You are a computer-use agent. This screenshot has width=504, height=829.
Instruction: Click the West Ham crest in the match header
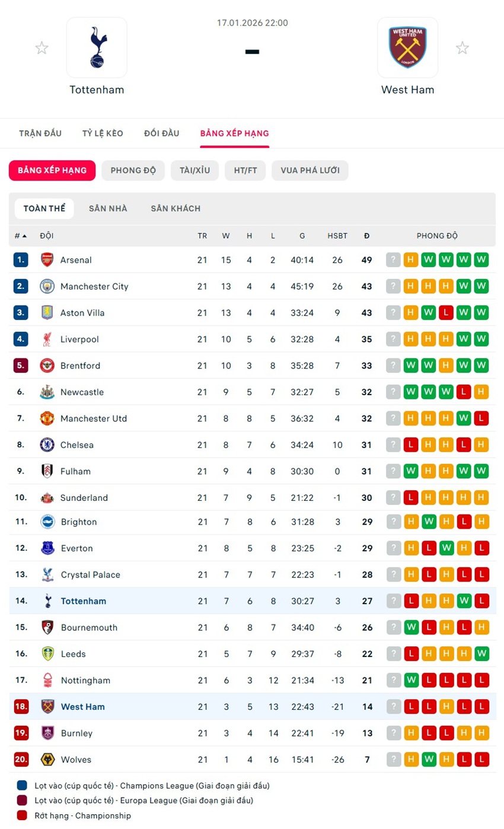(x=407, y=47)
